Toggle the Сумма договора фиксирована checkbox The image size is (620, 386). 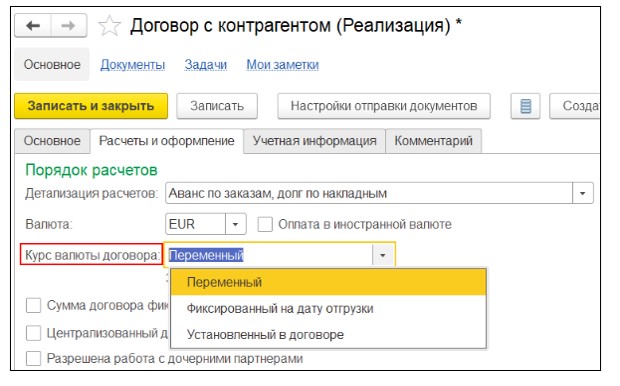[x=33, y=305]
